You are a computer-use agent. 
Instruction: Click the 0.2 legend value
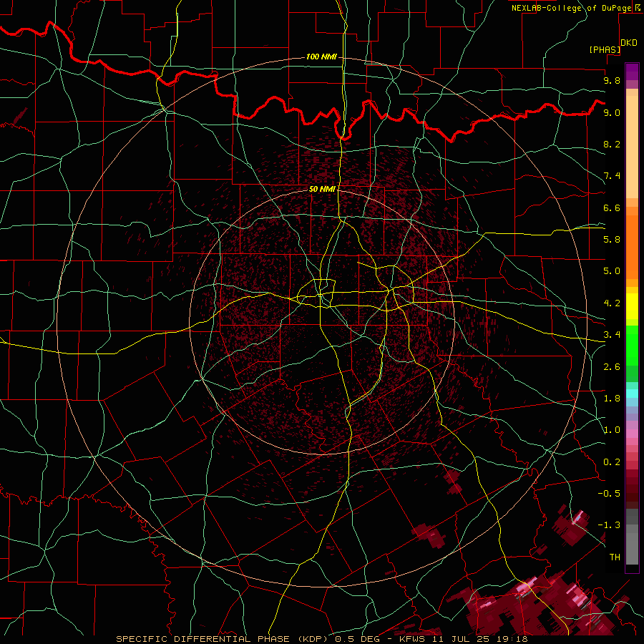612,462
